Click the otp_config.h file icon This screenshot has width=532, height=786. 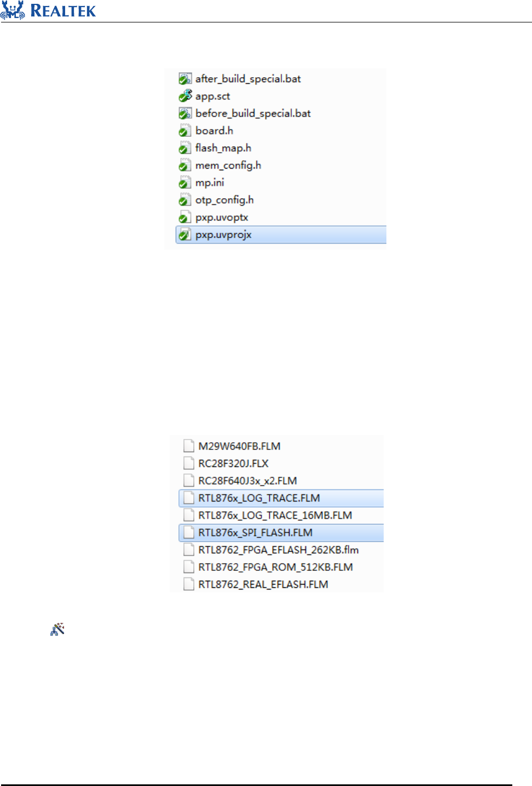(x=185, y=200)
